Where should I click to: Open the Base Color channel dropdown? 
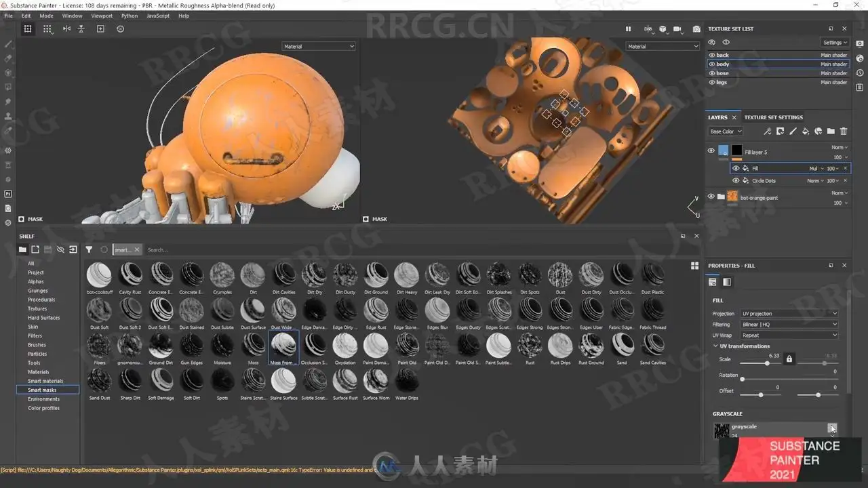[725, 131]
